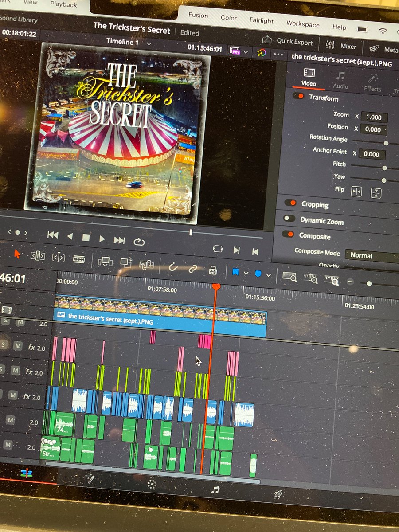
Task: Switch to the Audio inspector tab
Action: point(340,81)
